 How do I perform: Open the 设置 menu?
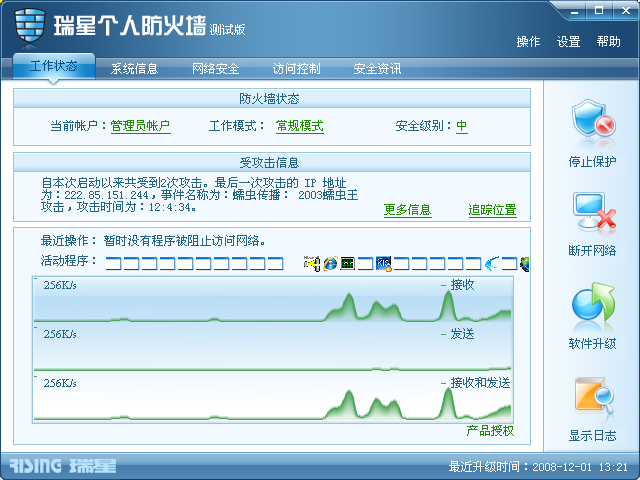point(569,42)
